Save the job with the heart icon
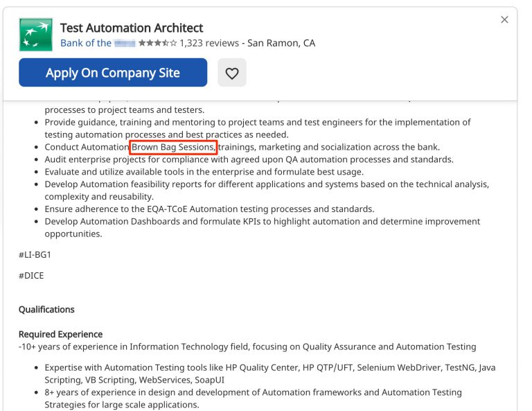The height and width of the screenshot is (411, 532). (232, 73)
